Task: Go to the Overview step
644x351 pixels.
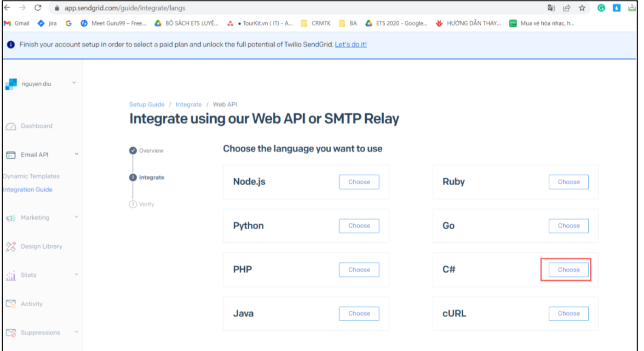Action: (147, 151)
